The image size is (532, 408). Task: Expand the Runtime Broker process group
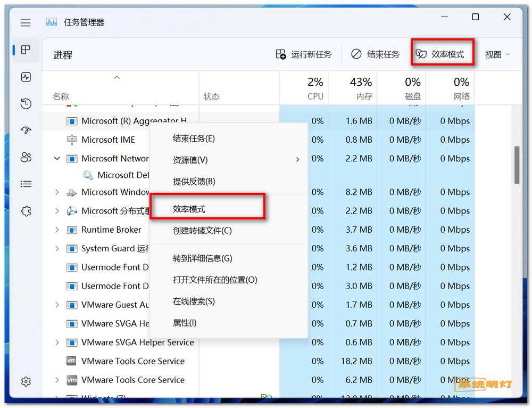click(x=57, y=230)
